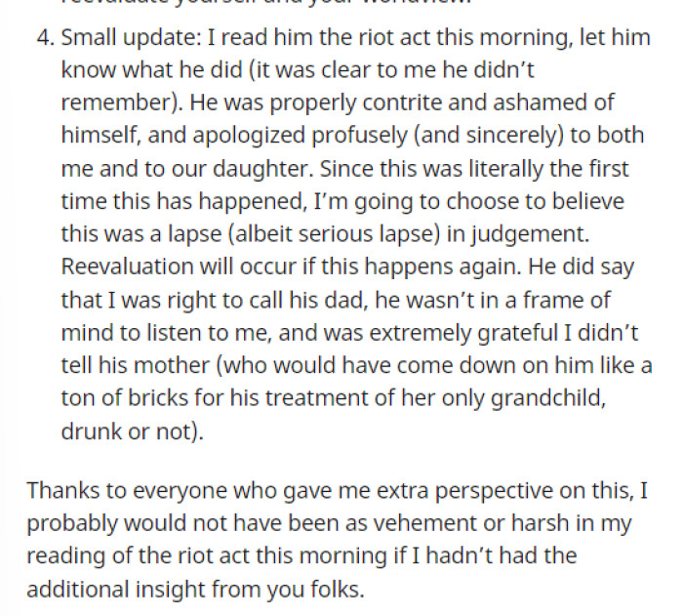Click the word 'judgement.'

point(530,235)
